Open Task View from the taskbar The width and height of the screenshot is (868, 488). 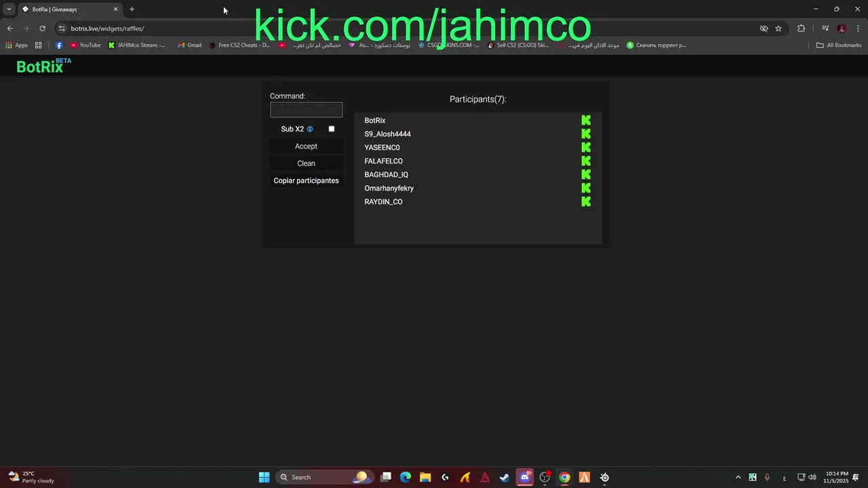point(386,477)
